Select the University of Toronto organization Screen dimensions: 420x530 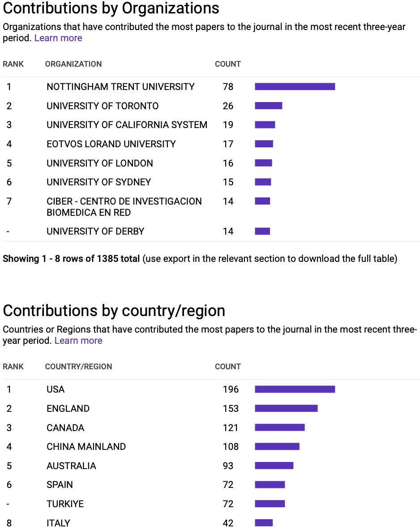click(103, 106)
